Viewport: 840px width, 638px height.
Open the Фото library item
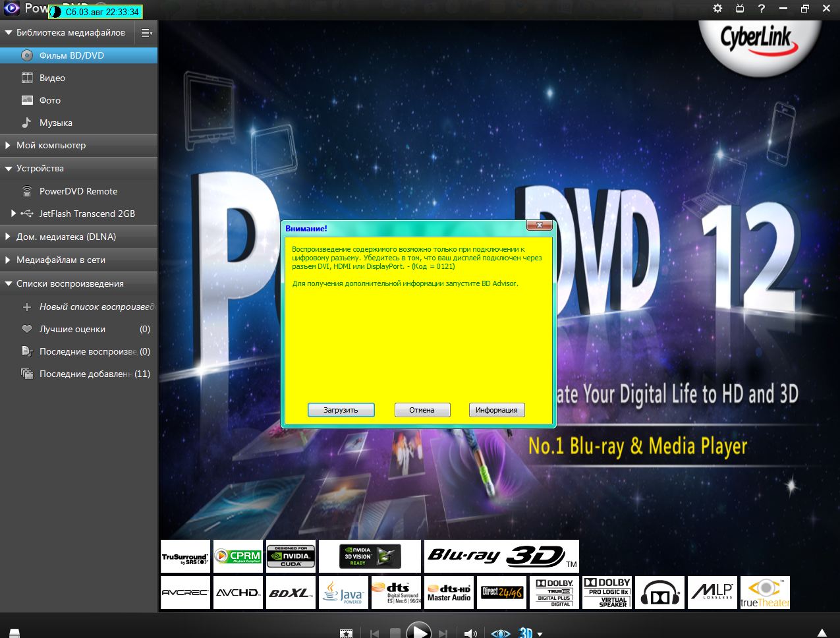[x=50, y=100]
